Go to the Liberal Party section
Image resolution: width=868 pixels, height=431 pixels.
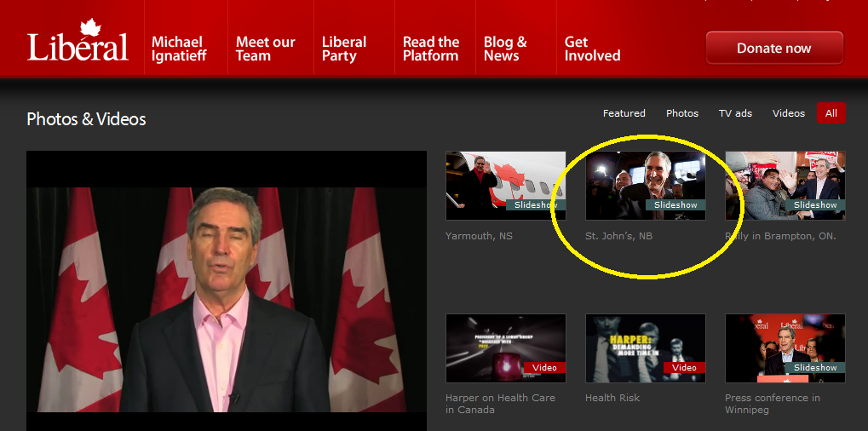point(344,49)
